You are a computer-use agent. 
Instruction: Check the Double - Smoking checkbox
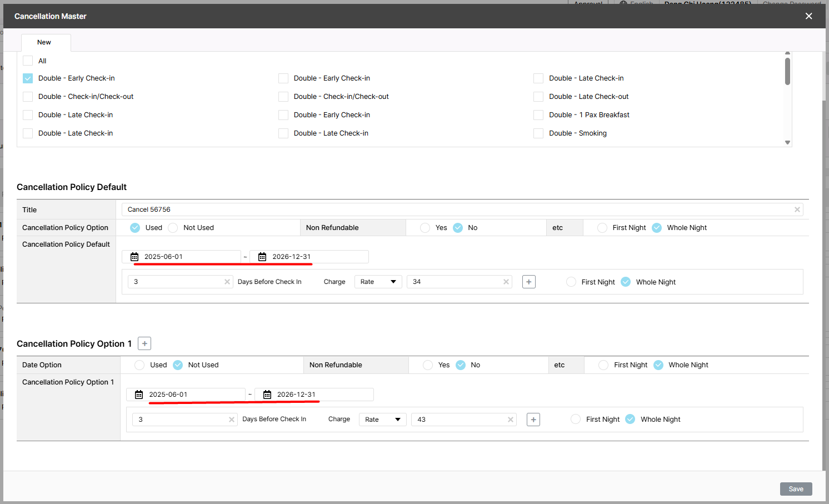538,133
